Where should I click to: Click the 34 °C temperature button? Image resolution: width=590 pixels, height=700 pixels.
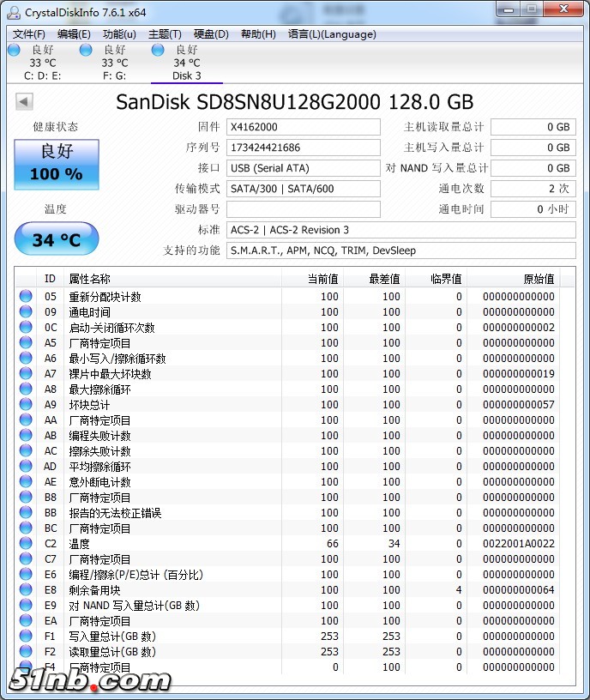tap(57, 239)
